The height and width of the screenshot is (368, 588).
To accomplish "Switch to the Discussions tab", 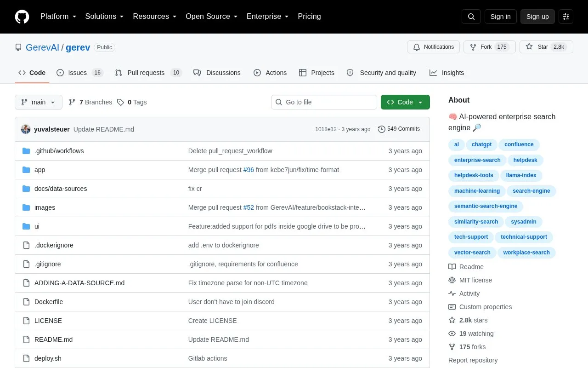I will click(x=217, y=73).
